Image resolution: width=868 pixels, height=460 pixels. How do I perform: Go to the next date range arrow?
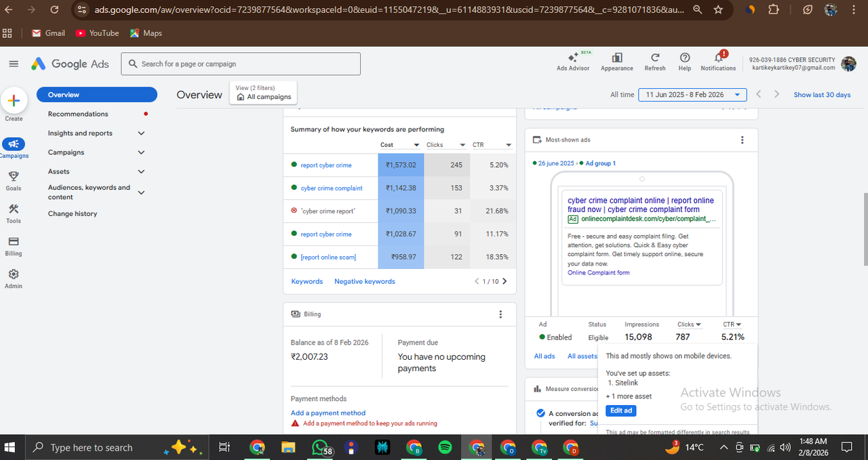776,95
